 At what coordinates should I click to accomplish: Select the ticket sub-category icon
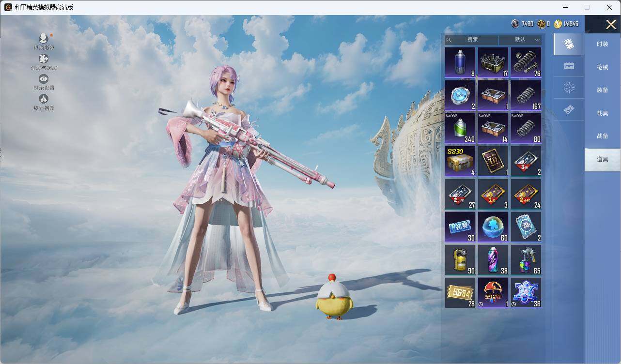tap(569, 110)
